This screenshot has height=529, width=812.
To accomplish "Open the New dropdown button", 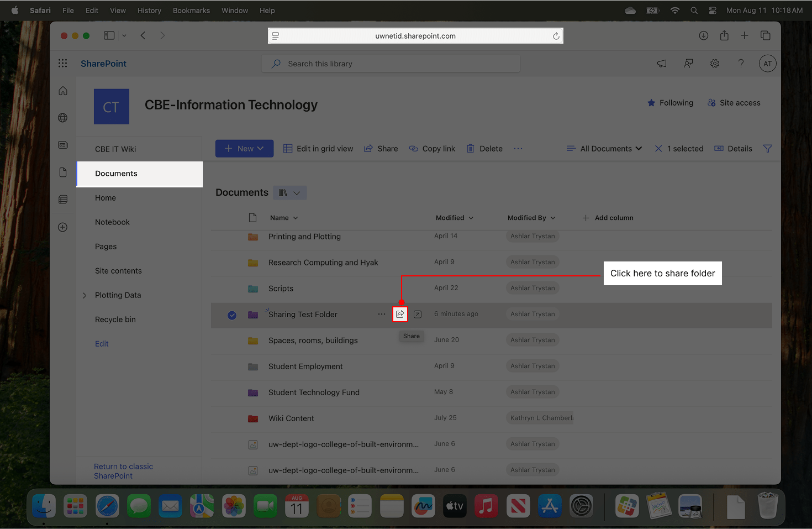I will (x=244, y=149).
